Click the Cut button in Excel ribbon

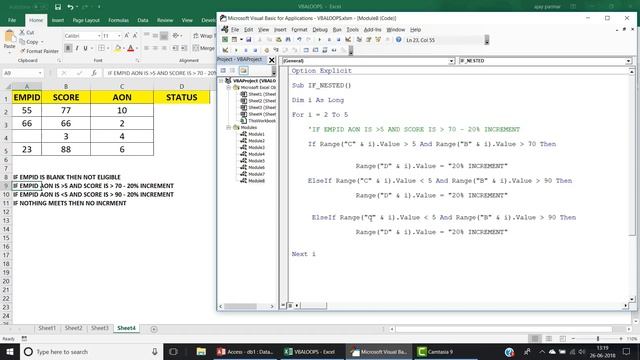pyautogui.click(x=27, y=32)
